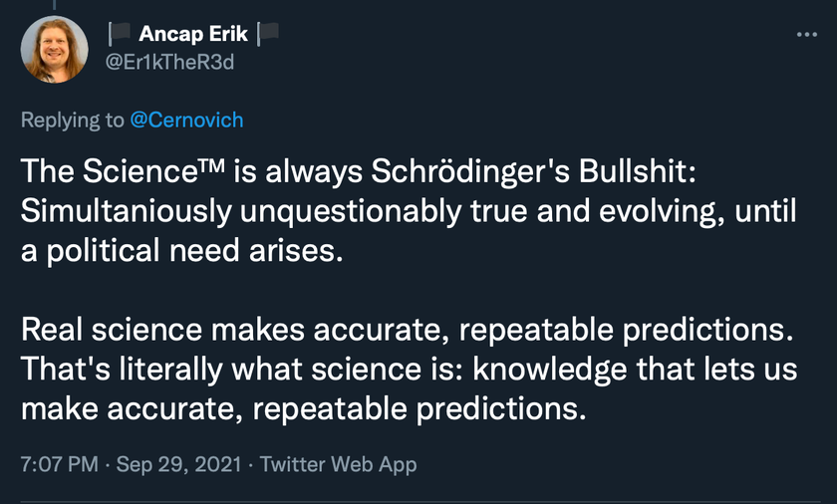837x504 pixels.
Task: Click the 'Replying to' label text
Action: [73, 120]
